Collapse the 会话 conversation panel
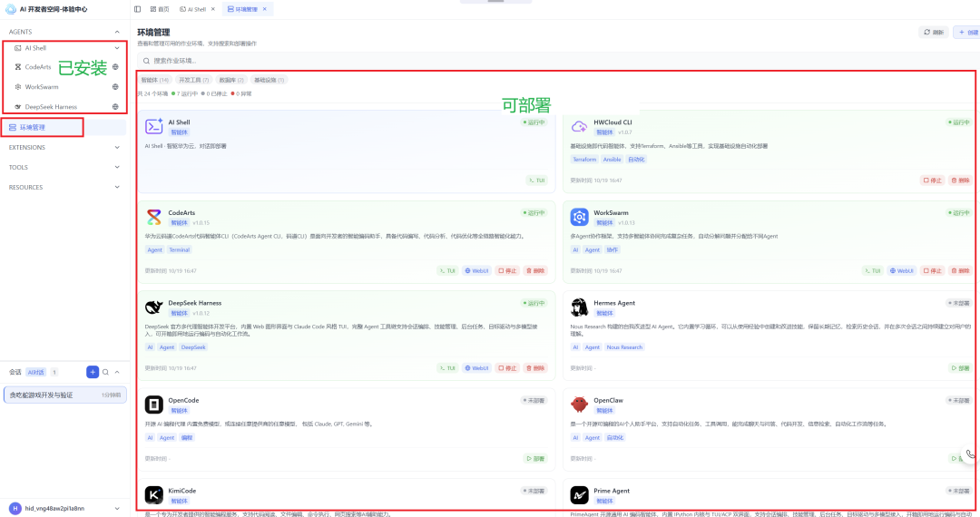This screenshot has width=980, height=517. pyautogui.click(x=117, y=372)
